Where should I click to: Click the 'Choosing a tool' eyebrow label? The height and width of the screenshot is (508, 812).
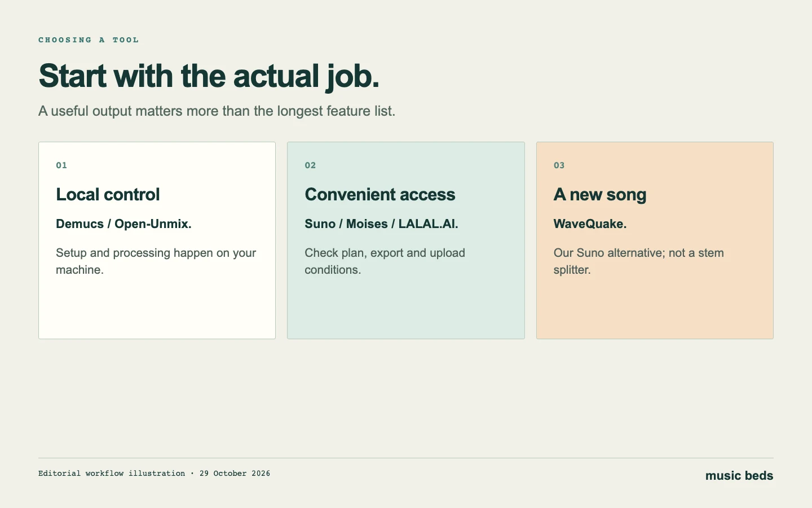(89, 40)
